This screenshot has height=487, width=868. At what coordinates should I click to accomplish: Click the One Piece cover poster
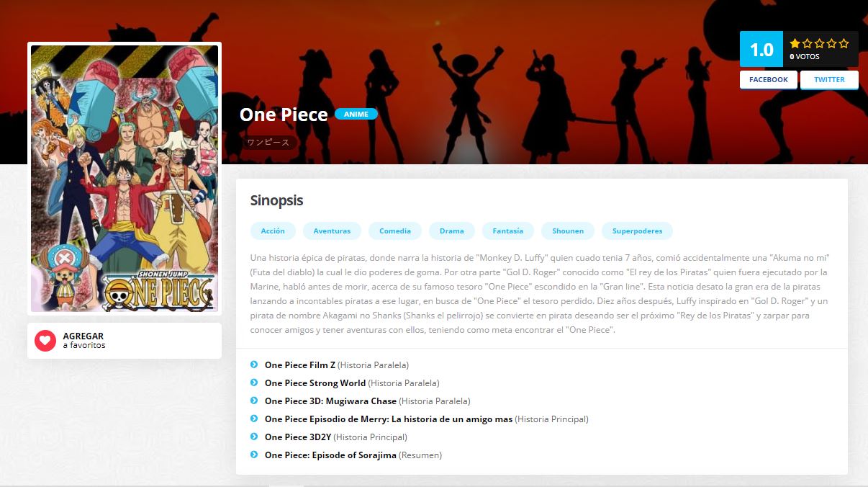[x=125, y=178]
